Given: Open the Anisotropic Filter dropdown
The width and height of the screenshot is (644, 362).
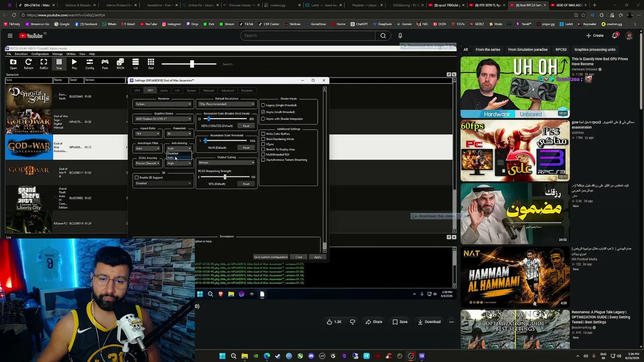Looking at the screenshot, I should click(x=148, y=148).
